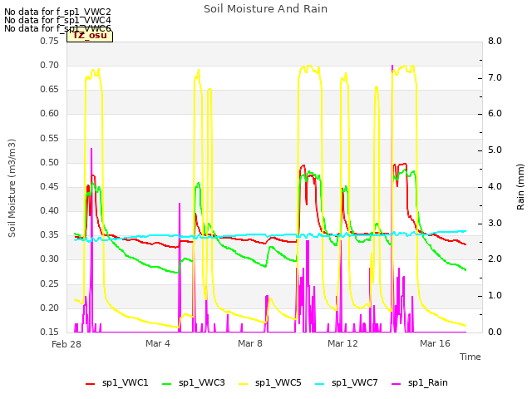Click the No data for f_sp1_VWC4 message

point(57,20)
